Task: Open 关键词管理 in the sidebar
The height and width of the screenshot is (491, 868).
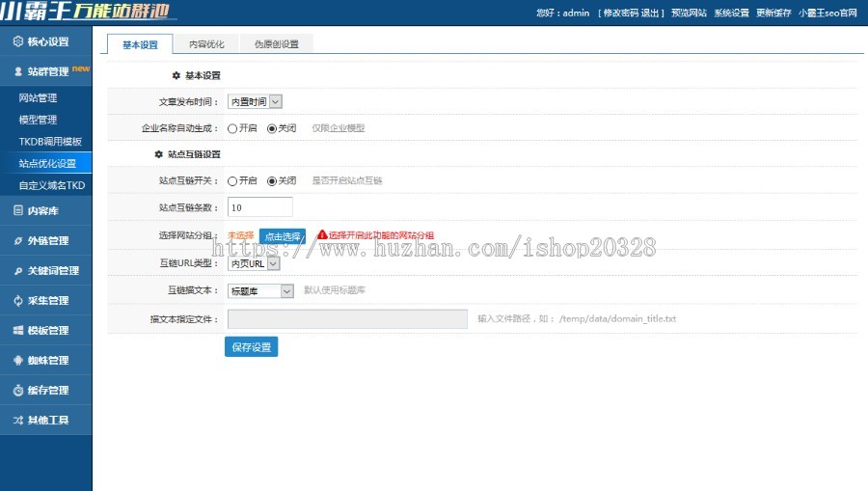Action: point(46,270)
